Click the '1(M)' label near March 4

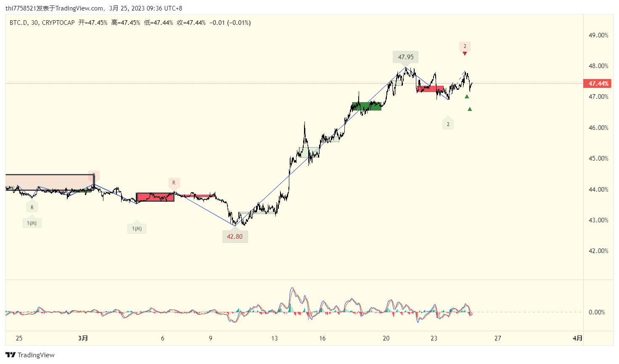[137, 229]
